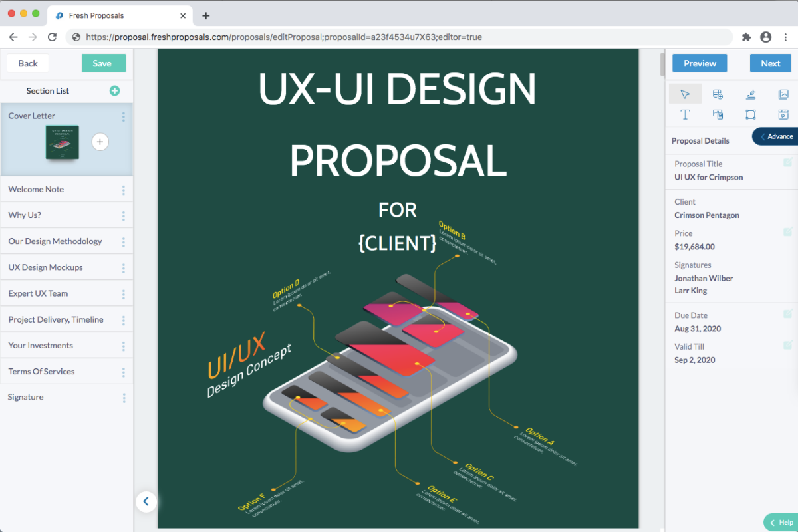Choose the signature pen tool

coord(751,94)
